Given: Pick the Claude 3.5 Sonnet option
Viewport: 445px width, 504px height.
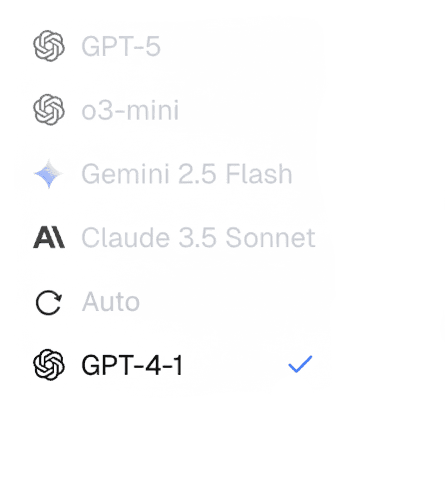Looking at the screenshot, I should (198, 238).
